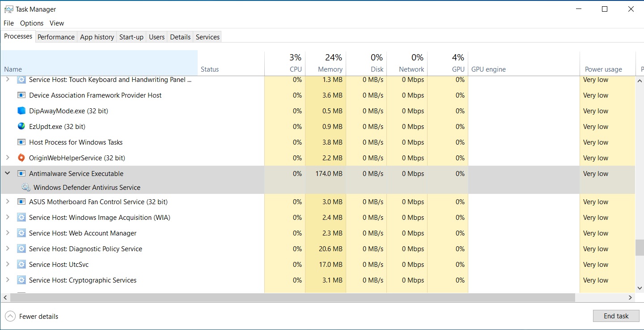The width and height of the screenshot is (644, 330).
Task: Expand Service Host: Windows Image Acquisition (WIA)
Action: (x=7, y=218)
